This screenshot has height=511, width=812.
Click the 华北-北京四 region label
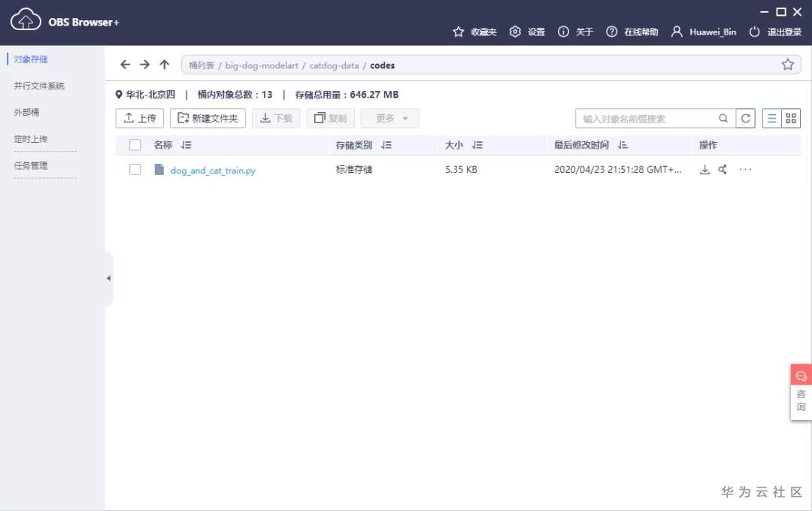pyautogui.click(x=150, y=94)
